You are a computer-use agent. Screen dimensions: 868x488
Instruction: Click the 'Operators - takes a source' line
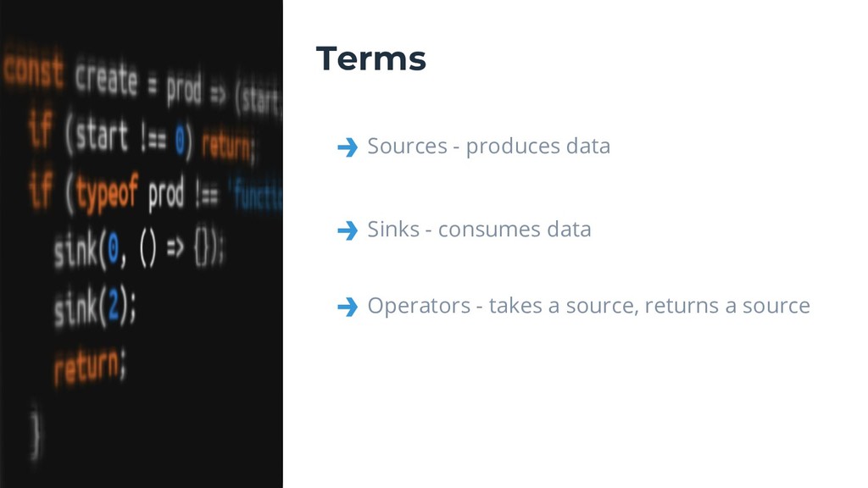[x=588, y=306]
